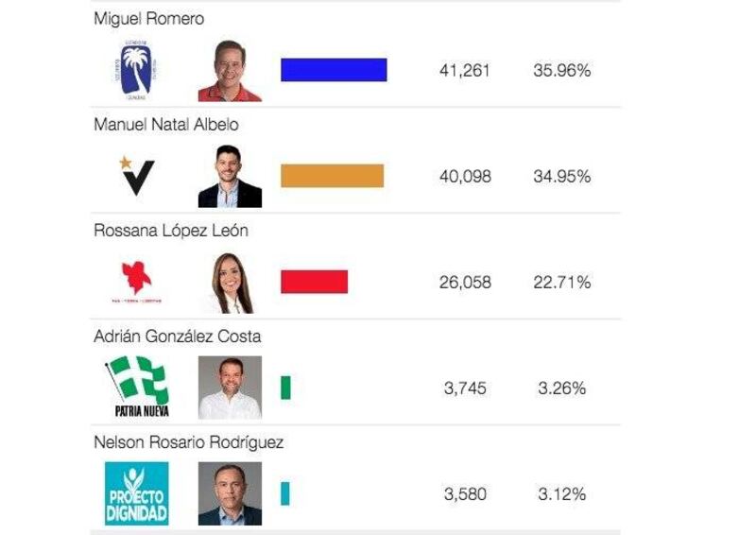Click the blue palm tree party logo
The image size is (756, 535).
137,71
